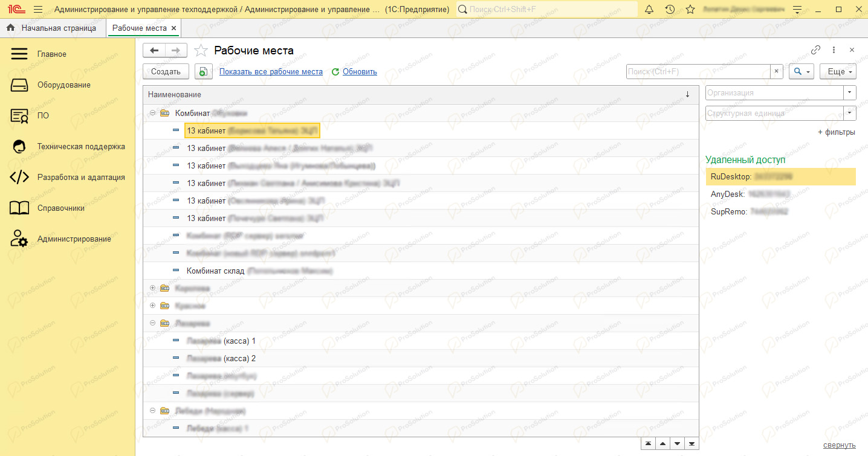868x456 pixels.
Task: Expand the Красное folder group
Action: (153, 306)
